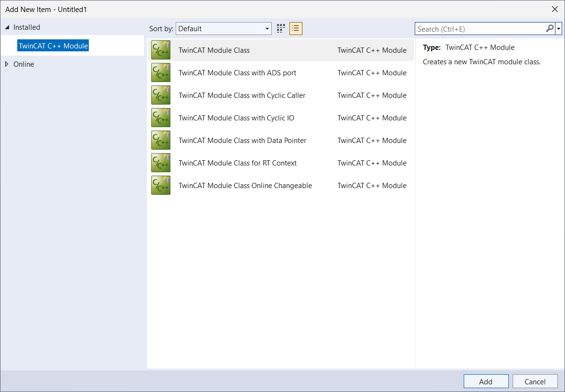Image resolution: width=565 pixels, height=392 pixels.
Task: Select 'TwinCAT Module Class with Cyclic IO' name
Action: (x=236, y=118)
